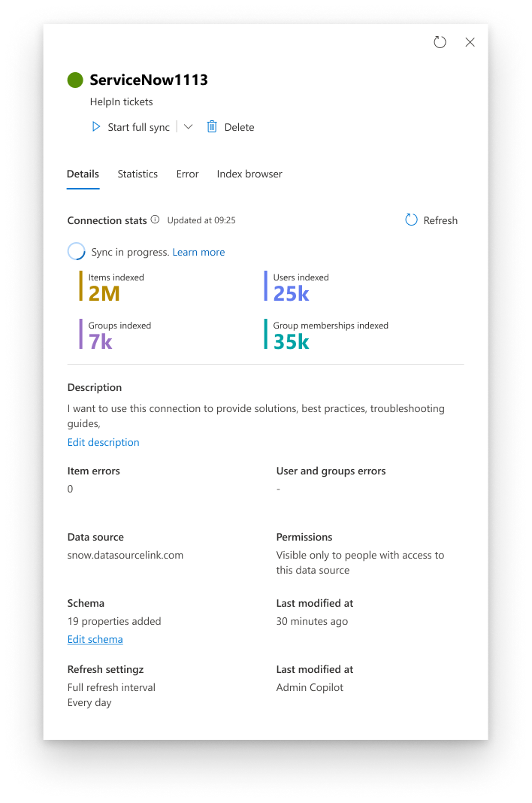
Task: Open the Index browser tab
Action: tap(249, 174)
